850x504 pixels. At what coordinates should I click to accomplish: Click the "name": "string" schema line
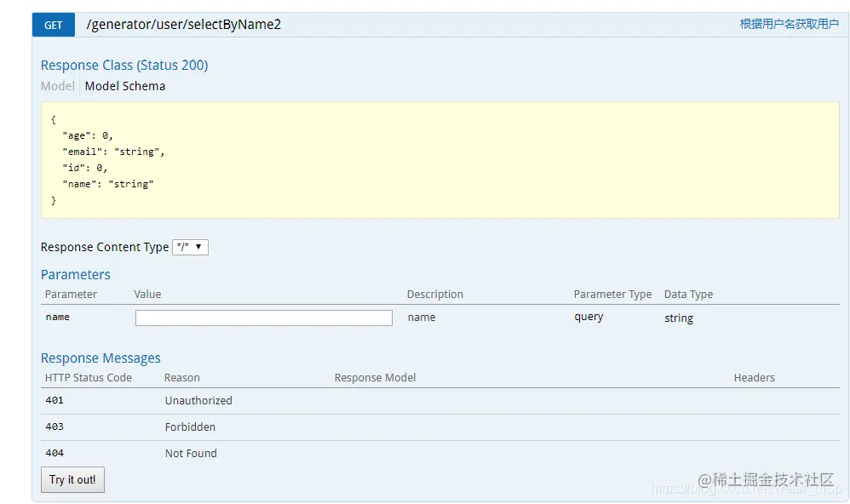[x=108, y=184]
